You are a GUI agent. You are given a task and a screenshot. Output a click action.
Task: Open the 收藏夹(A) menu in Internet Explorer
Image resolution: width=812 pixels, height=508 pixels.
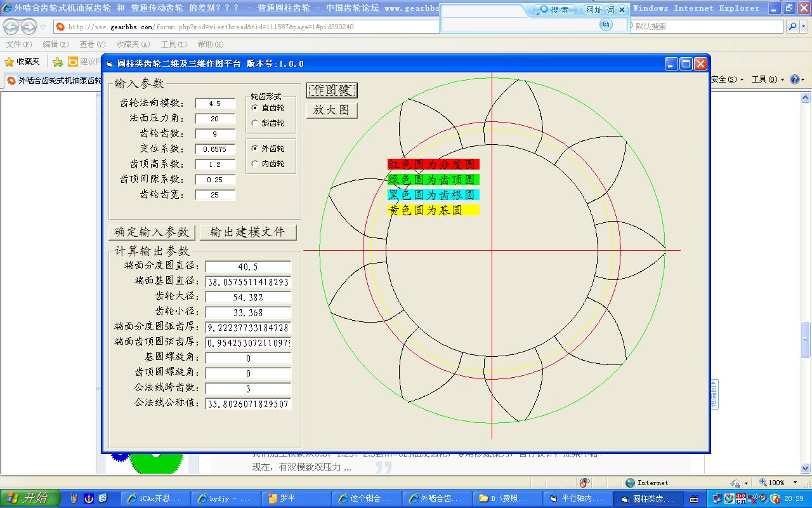point(133,44)
